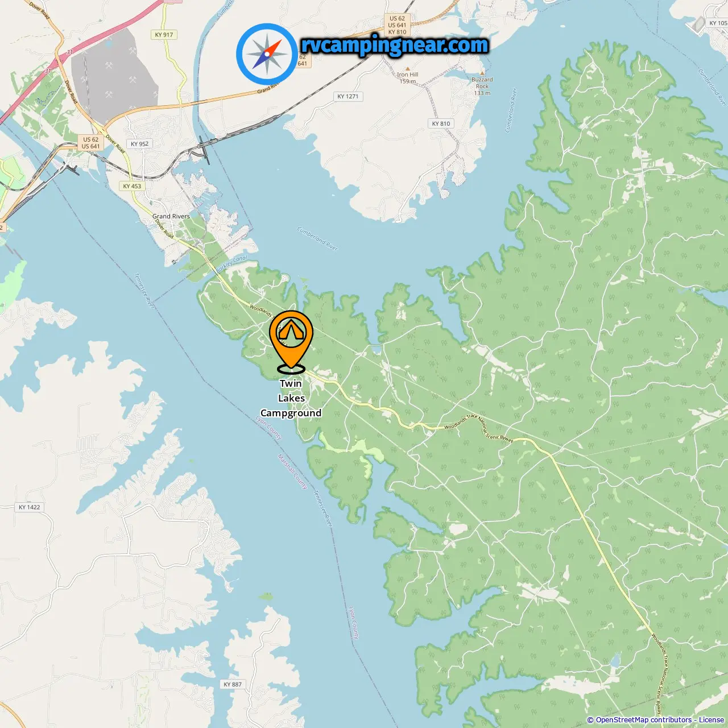
Task: Click the KY 1422 road shield
Action: click(x=30, y=507)
